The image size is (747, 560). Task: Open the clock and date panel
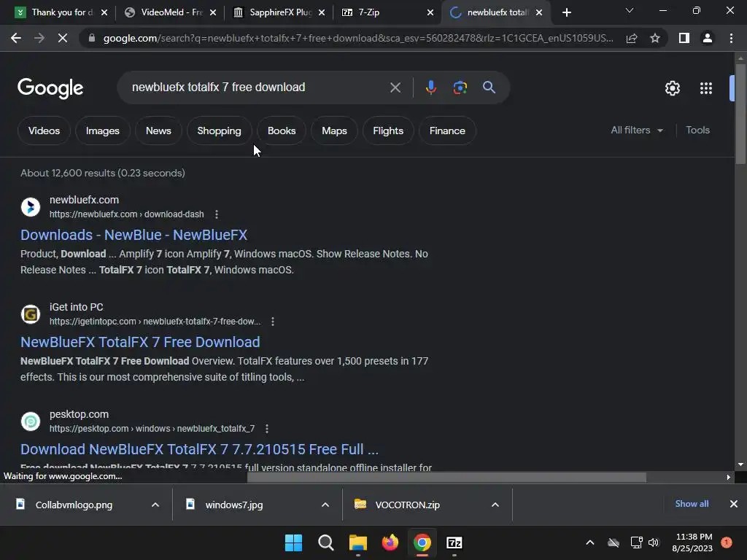point(692,542)
